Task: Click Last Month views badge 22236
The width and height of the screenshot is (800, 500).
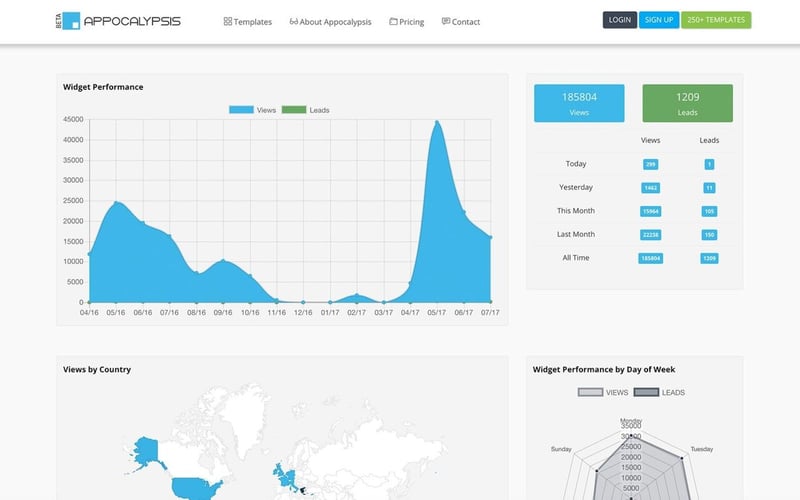Action: point(651,235)
